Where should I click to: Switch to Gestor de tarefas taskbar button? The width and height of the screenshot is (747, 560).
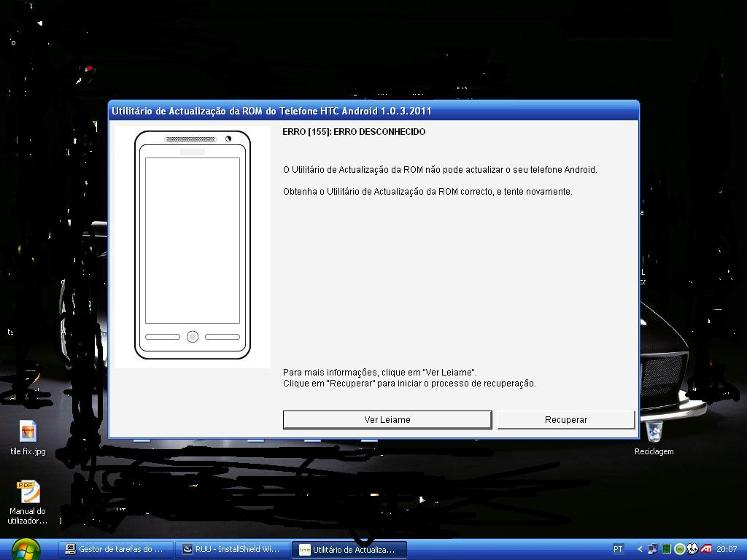(115, 549)
